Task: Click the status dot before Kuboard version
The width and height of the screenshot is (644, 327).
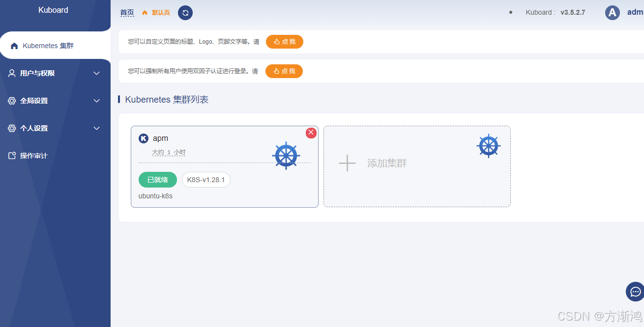Action: [511, 12]
